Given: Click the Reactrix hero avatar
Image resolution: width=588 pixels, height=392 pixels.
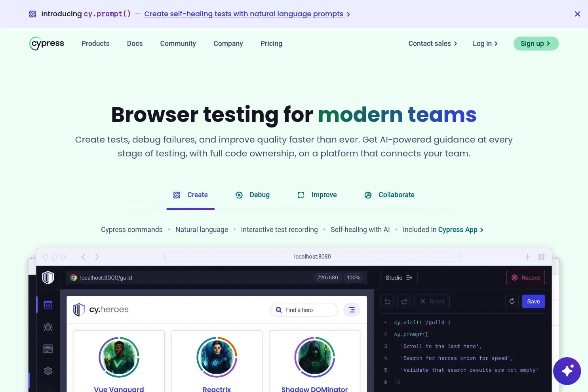Looking at the screenshot, I should tap(217, 357).
